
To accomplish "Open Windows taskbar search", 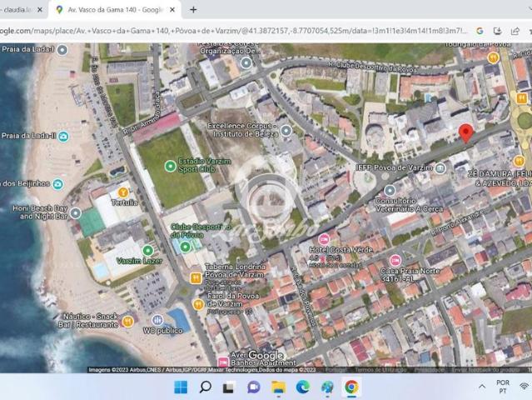I will tap(206, 387).
